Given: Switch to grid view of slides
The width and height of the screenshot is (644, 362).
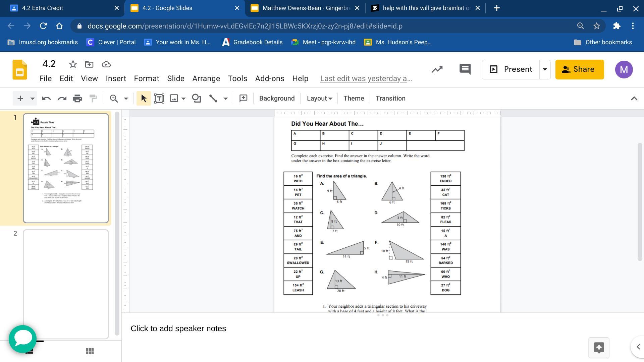Looking at the screenshot, I should click(x=90, y=351).
